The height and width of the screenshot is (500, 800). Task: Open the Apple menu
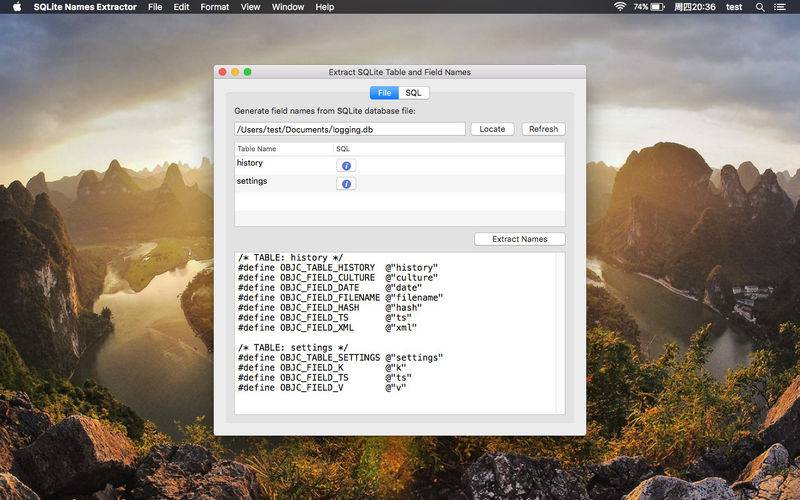click(17, 7)
